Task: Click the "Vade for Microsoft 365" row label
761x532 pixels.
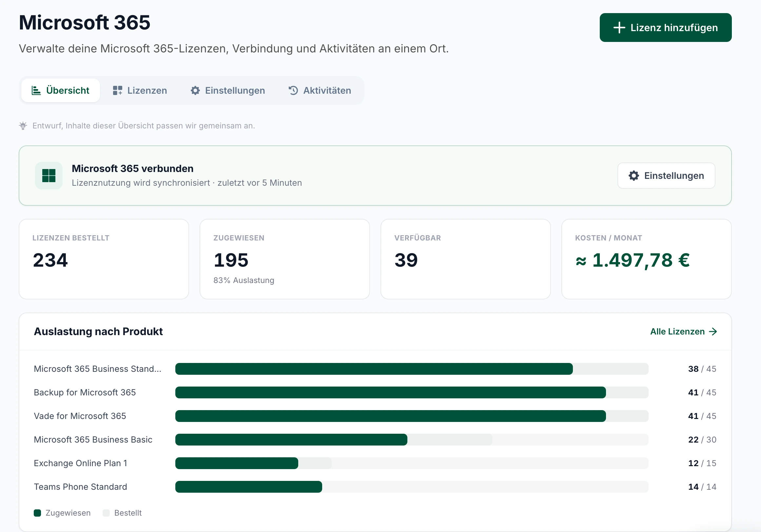Action: pos(80,416)
